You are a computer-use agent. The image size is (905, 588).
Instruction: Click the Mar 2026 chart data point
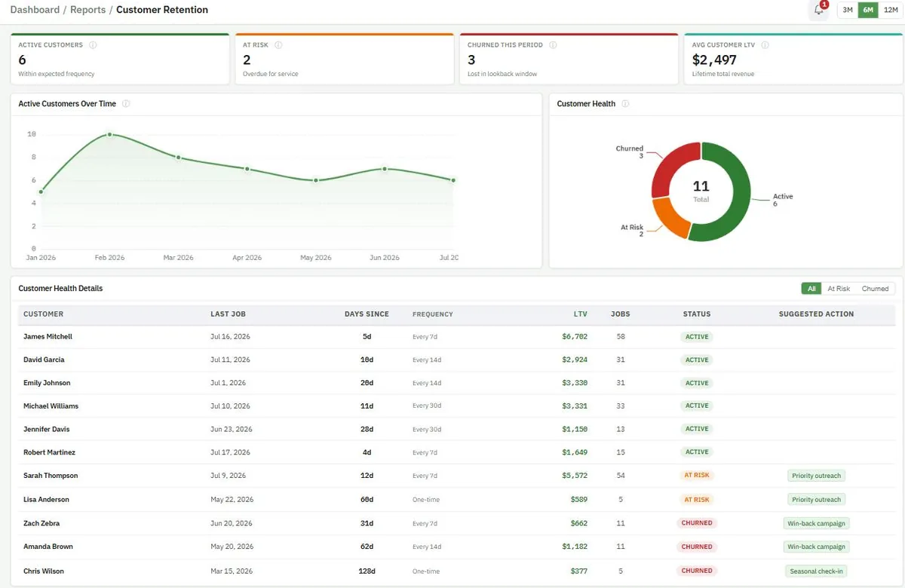tap(179, 158)
